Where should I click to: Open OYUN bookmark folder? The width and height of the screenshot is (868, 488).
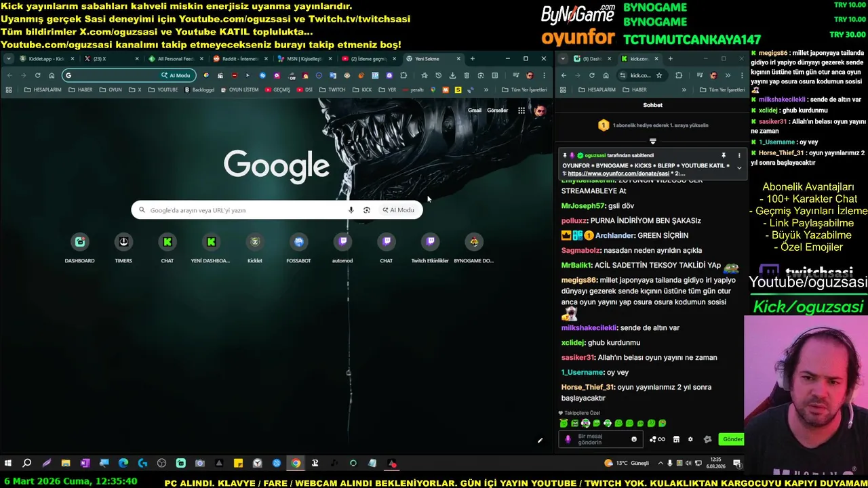coord(111,89)
